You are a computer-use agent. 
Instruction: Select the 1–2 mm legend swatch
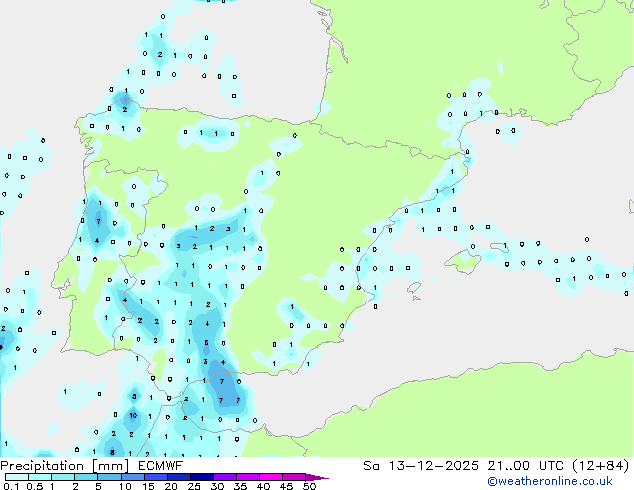[x=63, y=477]
